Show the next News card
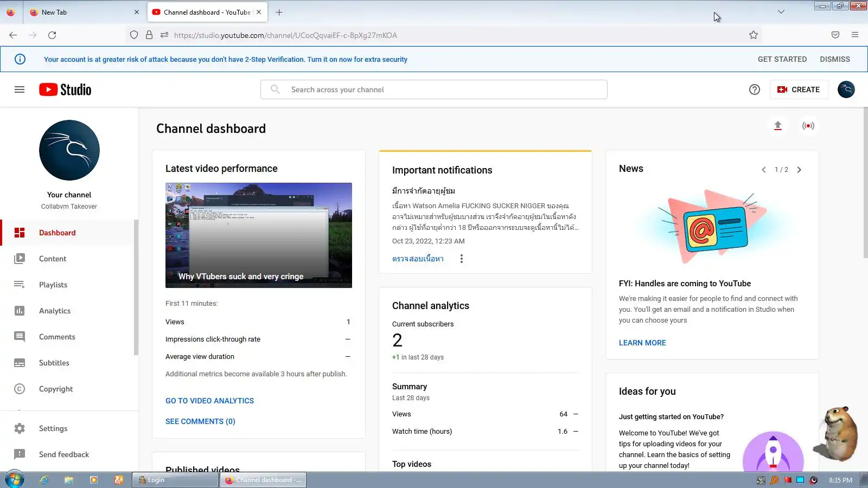The height and width of the screenshot is (488, 868). 799,170
